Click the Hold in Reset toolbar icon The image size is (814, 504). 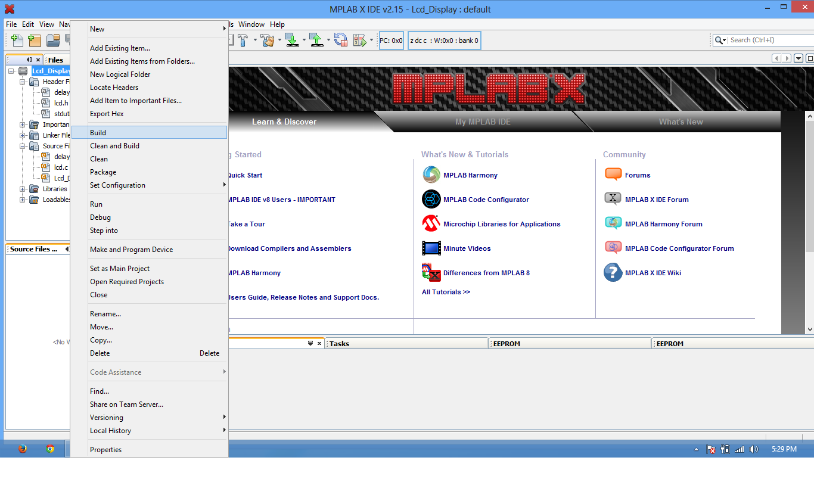pos(340,40)
